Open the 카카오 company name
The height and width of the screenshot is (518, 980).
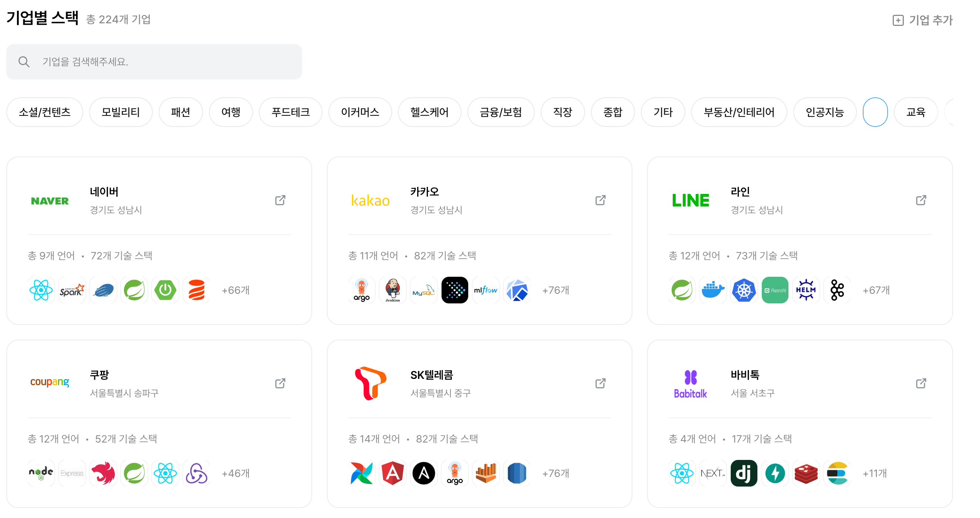[x=425, y=191]
